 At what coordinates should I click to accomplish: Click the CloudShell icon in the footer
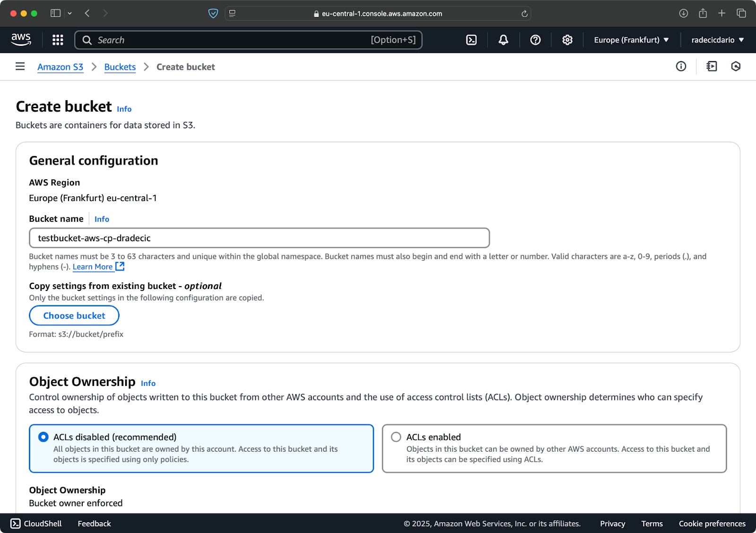coord(16,524)
